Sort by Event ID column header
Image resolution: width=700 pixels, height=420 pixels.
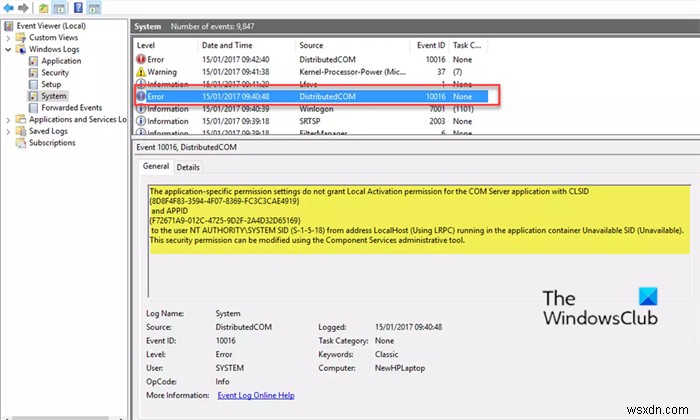(x=429, y=45)
